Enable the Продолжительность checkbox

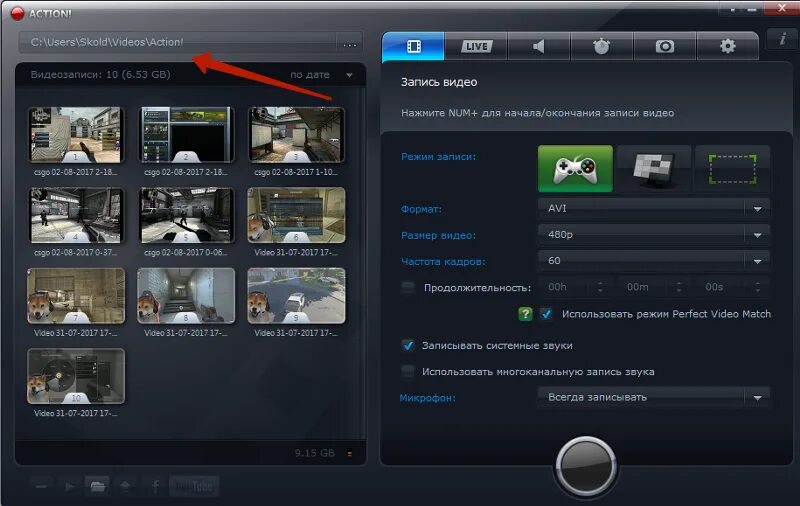[x=408, y=288]
